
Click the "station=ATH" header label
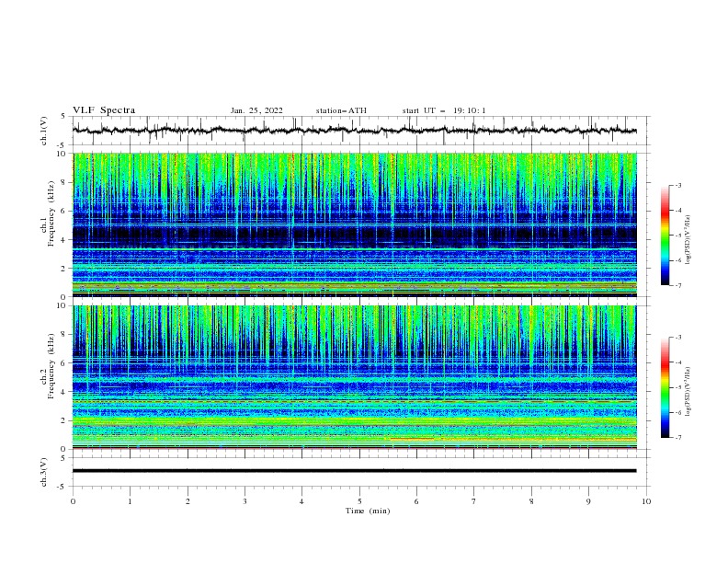click(341, 110)
